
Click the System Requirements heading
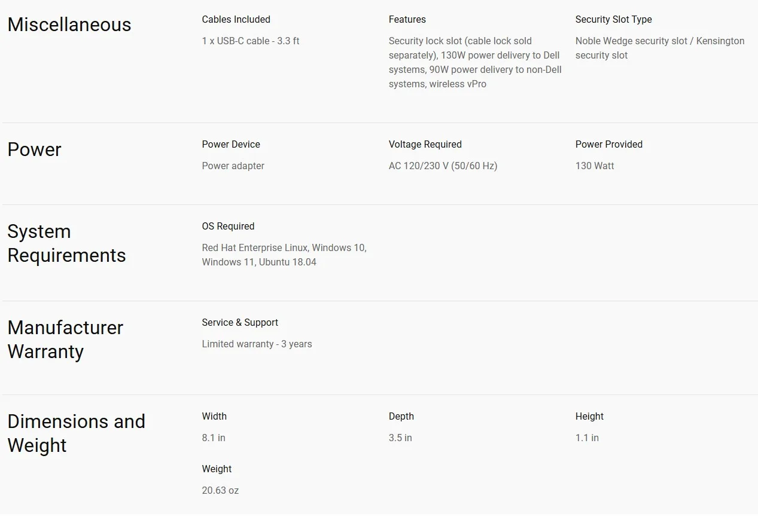click(x=66, y=243)
